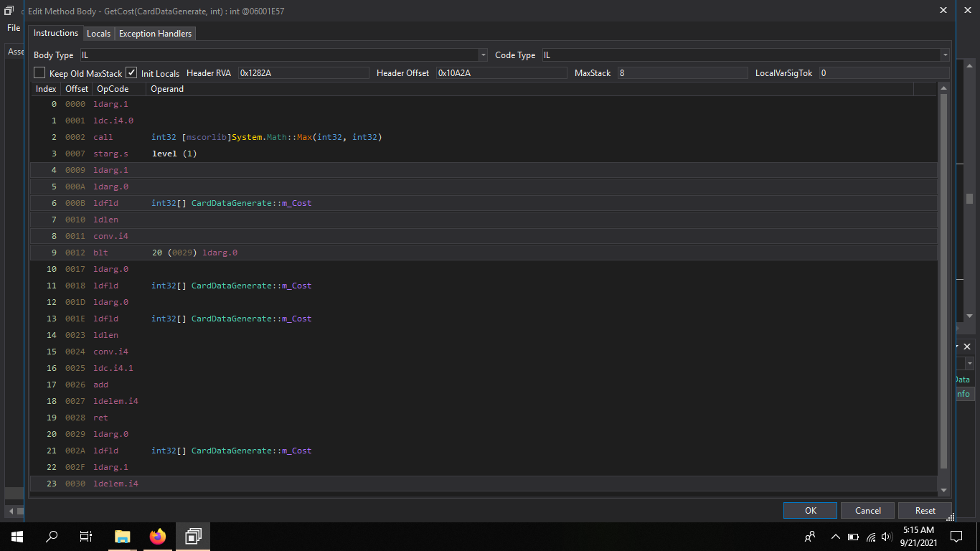Open the notification center icon
Viewport: 980px width, 551px height.
pos(956,537)
